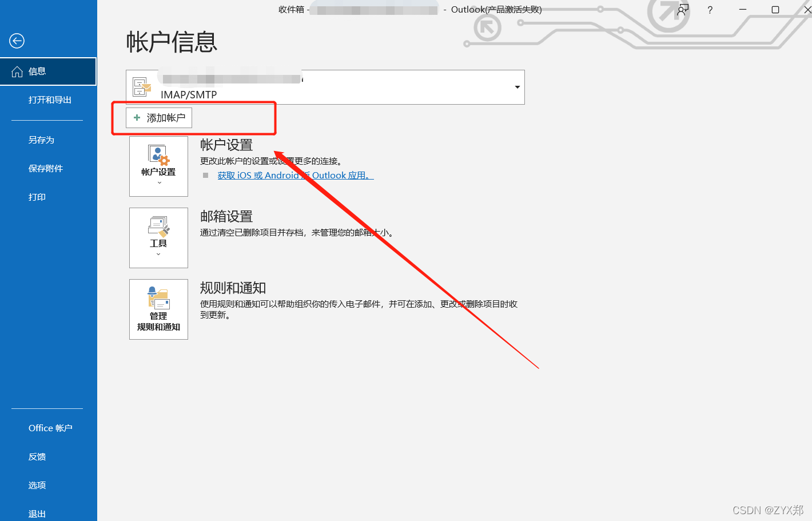Click the 添加帐户 button
The image size is (812, 521).
(159, 118)
